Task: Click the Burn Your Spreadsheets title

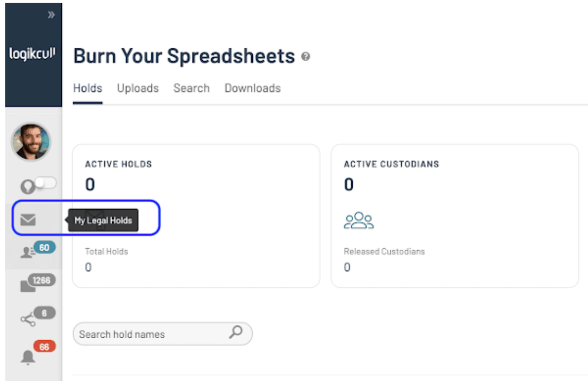Action: coord(184,56)
